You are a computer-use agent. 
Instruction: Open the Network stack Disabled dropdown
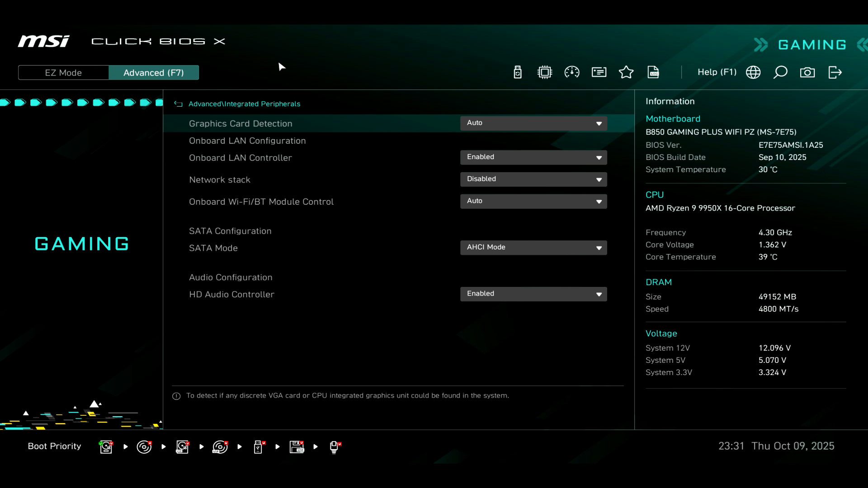533,179
